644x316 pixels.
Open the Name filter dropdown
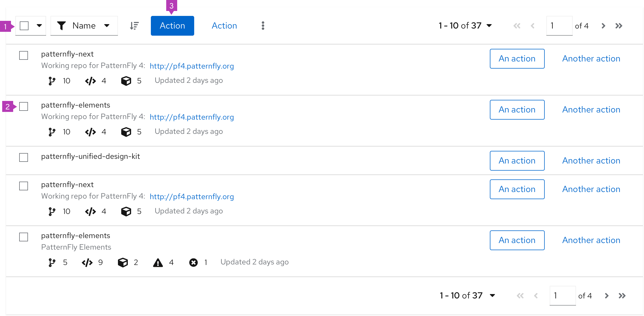pos(82,26)
